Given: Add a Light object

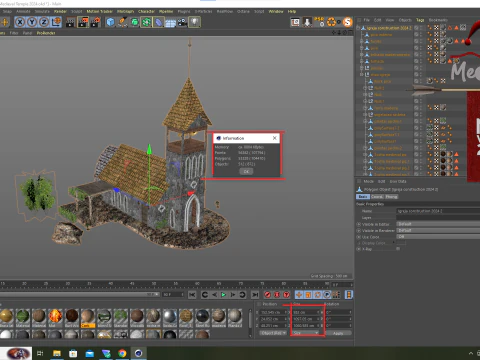Looking at the screenshot, I should coord(194,22).
